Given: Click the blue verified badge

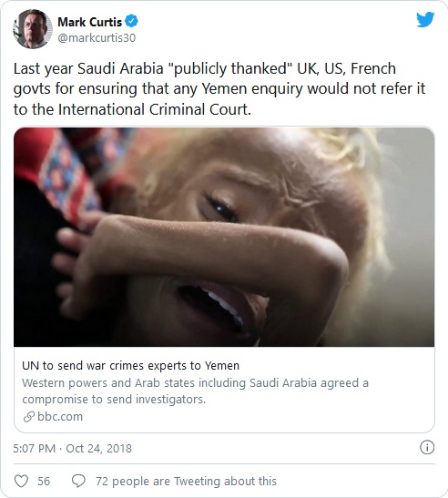Looking at the screenshot, I should (x=131, y=21).
